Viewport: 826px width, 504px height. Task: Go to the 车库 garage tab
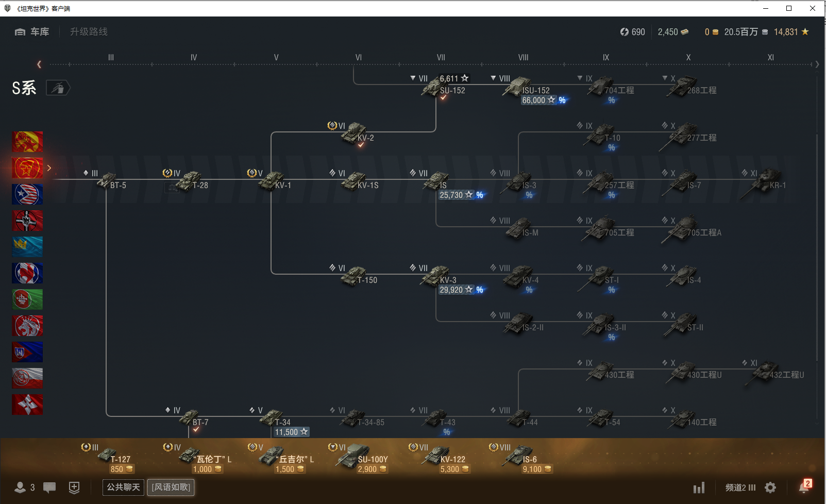pos(32,32)
